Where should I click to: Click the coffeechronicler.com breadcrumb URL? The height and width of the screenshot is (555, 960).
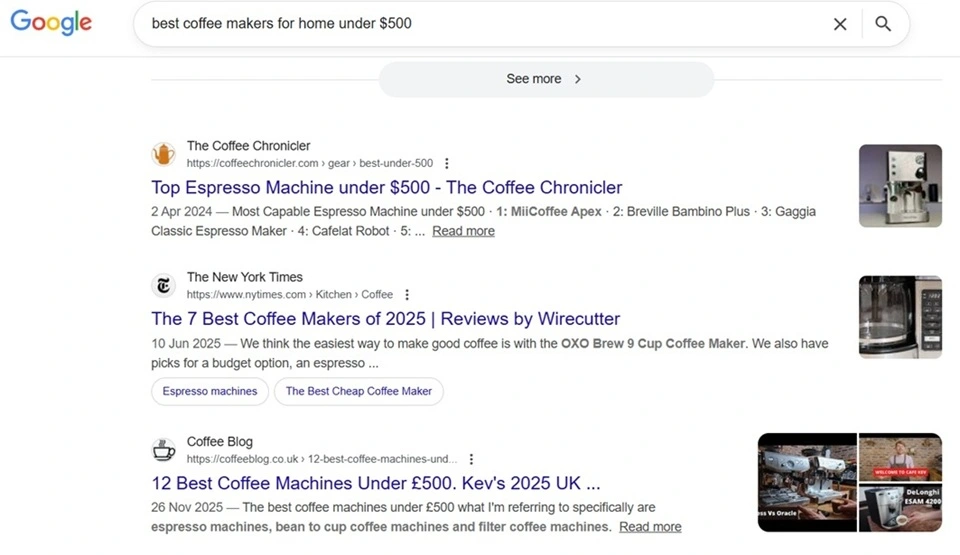310,164
